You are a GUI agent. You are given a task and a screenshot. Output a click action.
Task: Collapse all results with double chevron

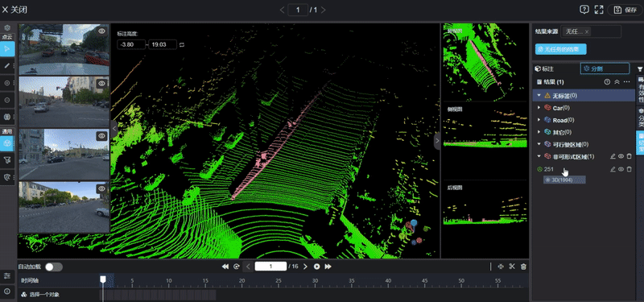[x=617, y=82]
